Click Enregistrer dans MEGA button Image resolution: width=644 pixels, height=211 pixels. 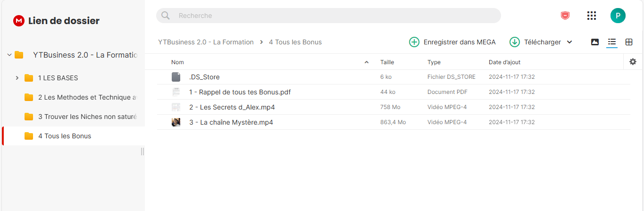[452, 42]
